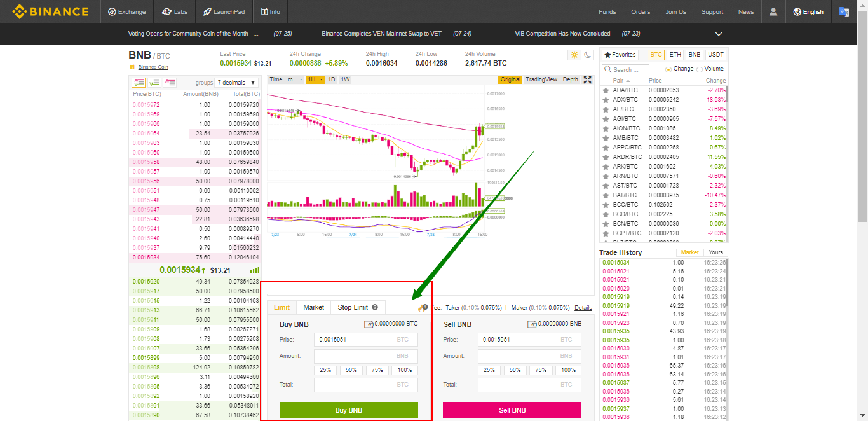868x421 pixels.
Task: Favorite the AMB/BTC pair star
Action: [606, 138]
